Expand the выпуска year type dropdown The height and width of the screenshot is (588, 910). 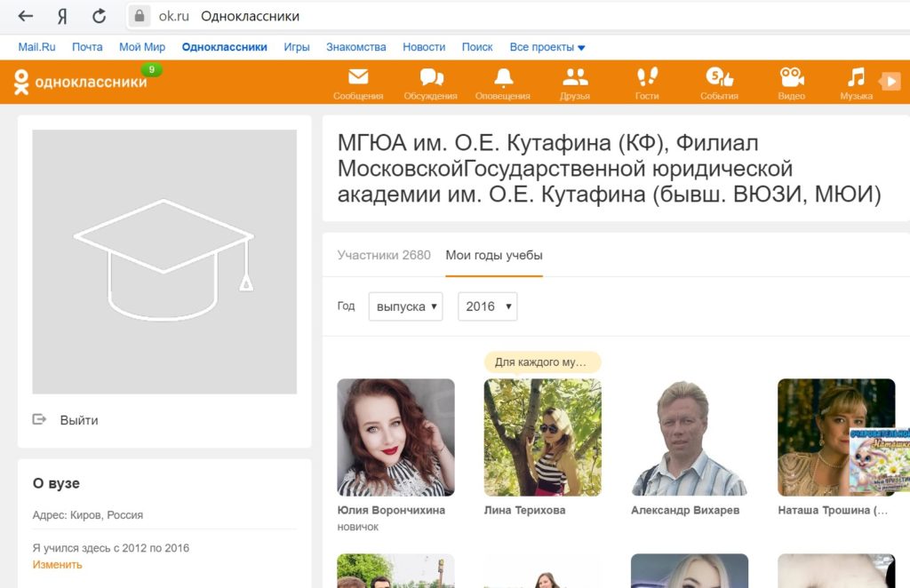[x=405, y=306]
